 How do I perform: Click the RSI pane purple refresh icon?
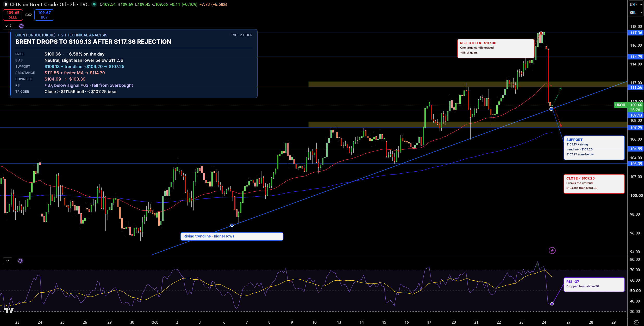20,261
